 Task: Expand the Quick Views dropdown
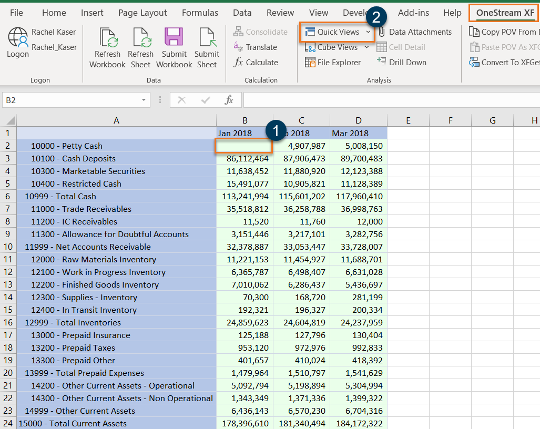[368, 32]
